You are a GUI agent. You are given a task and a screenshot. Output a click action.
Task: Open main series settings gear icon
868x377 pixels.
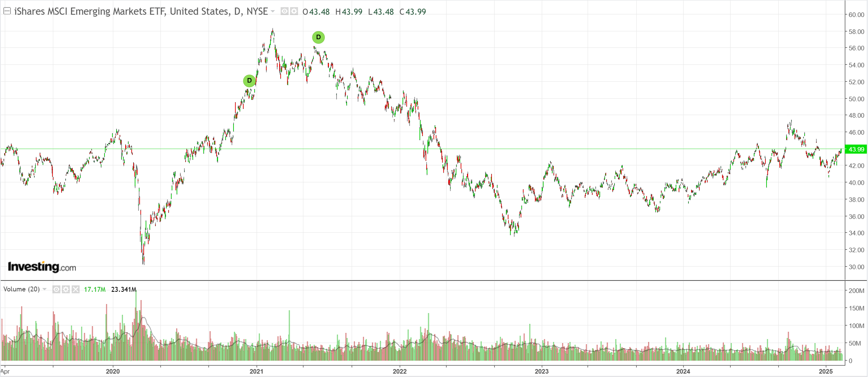click(294, 11)
